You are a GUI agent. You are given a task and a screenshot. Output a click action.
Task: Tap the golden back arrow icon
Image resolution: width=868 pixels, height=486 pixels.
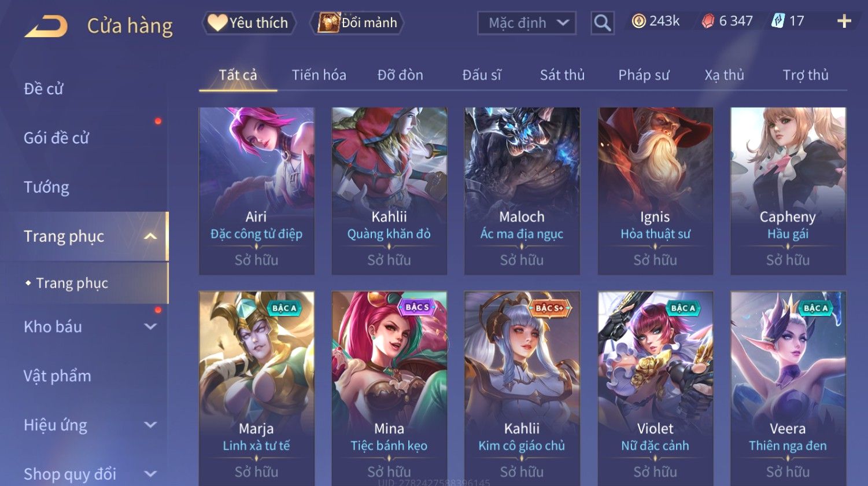(46, 27)
